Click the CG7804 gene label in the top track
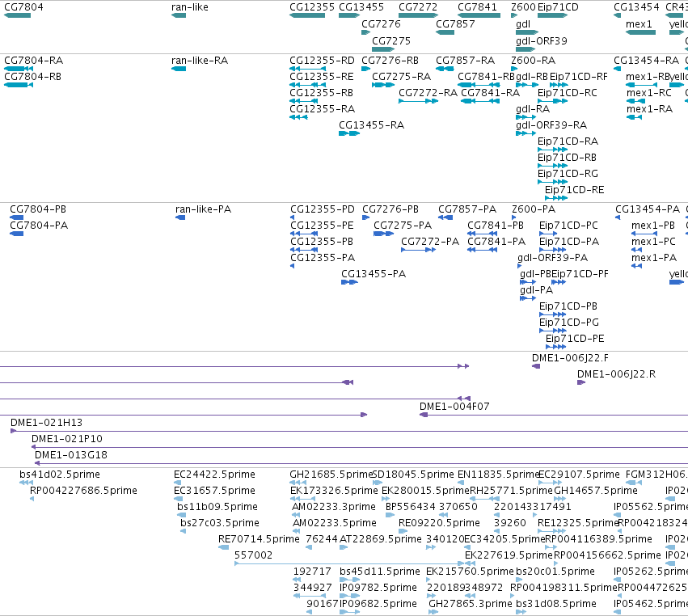688x616 pixels. tap(23, 7)
